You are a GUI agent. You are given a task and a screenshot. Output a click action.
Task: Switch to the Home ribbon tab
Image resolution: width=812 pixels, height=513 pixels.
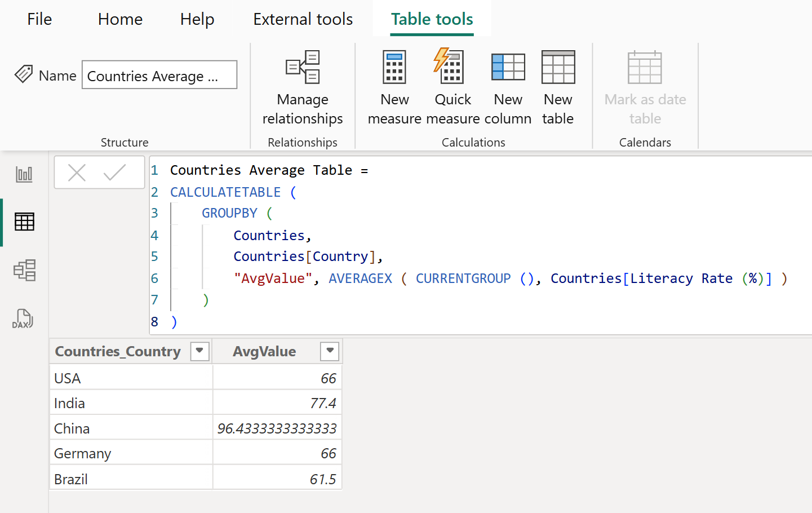click(120, 19)
